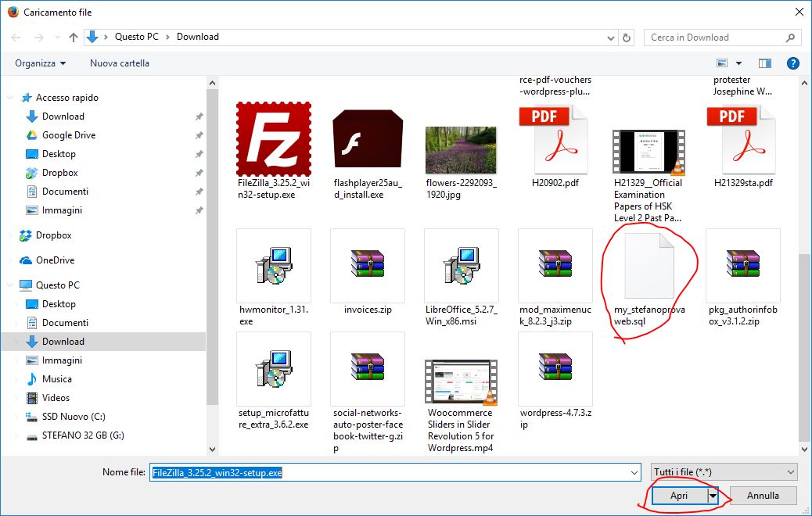Open the Organizza dropdown menu
This screenshot has width=812, height=516.
(x=41, y=63)
